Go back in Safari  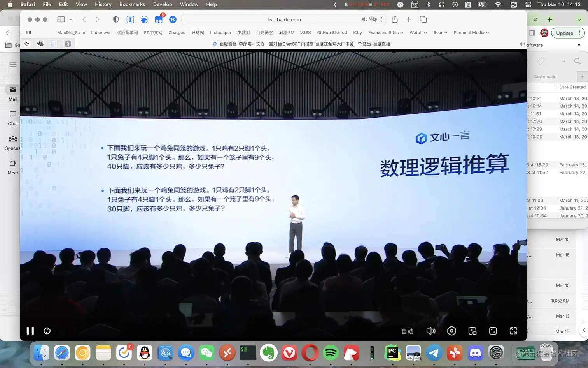pos(84,19)
